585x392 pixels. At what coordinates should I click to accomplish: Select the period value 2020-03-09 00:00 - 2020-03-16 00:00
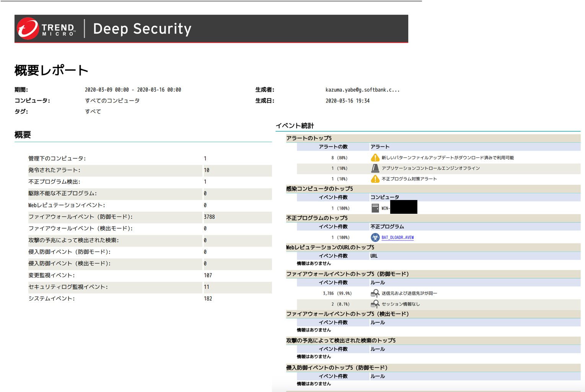click(133, 90)
